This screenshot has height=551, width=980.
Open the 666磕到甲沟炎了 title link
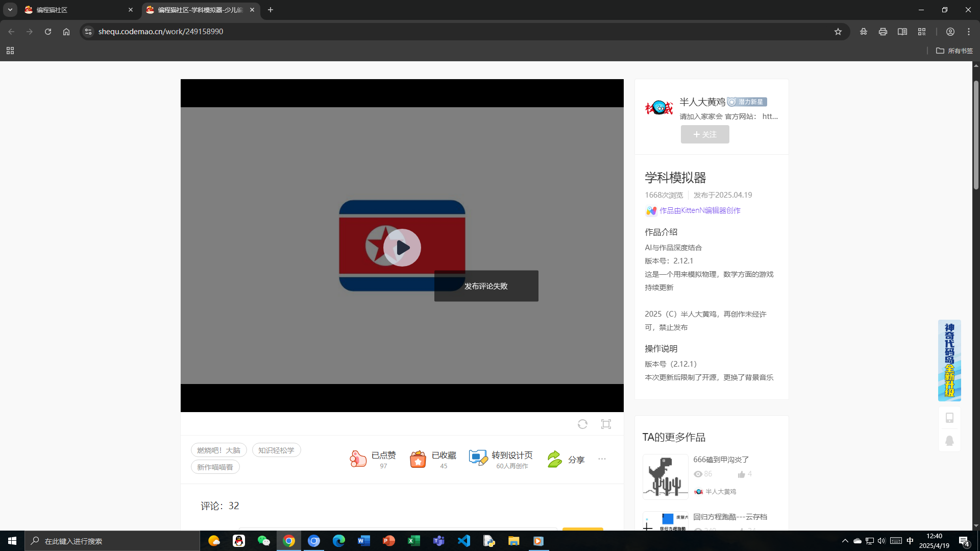(721, 460)
